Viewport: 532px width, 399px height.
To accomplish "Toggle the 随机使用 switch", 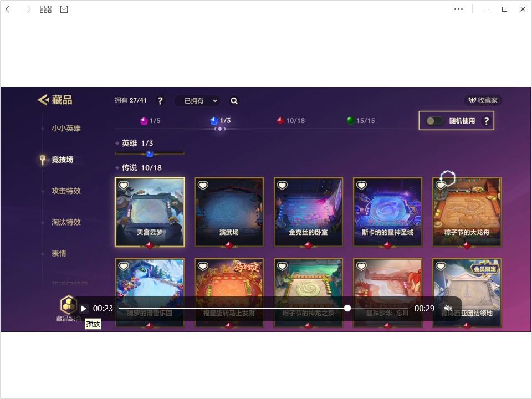I will [434, 121].
